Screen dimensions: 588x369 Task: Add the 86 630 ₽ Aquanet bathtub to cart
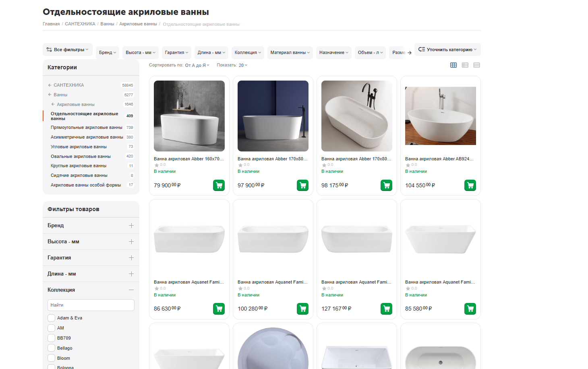(x=219, y=309)
